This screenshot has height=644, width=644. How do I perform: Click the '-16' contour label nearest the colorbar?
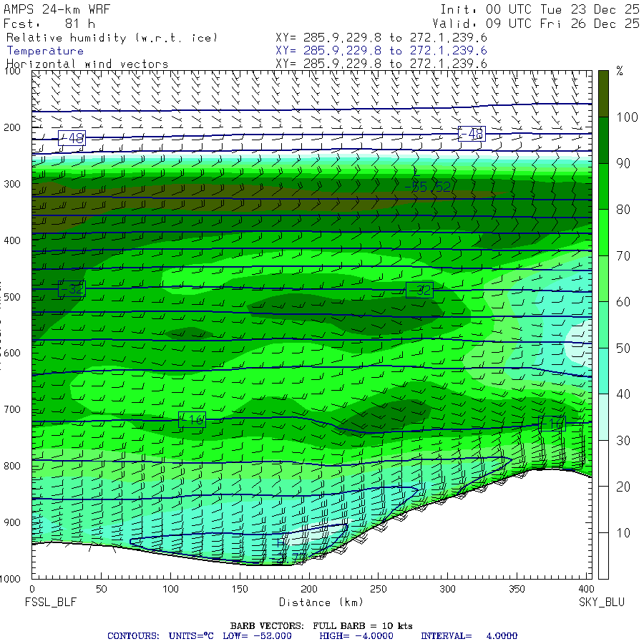[552, 424]
